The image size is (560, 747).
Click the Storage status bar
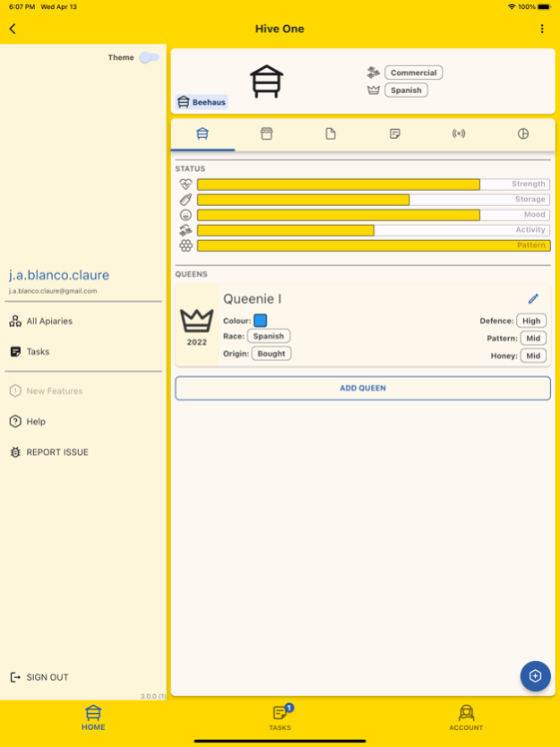[x=374, y=199]
